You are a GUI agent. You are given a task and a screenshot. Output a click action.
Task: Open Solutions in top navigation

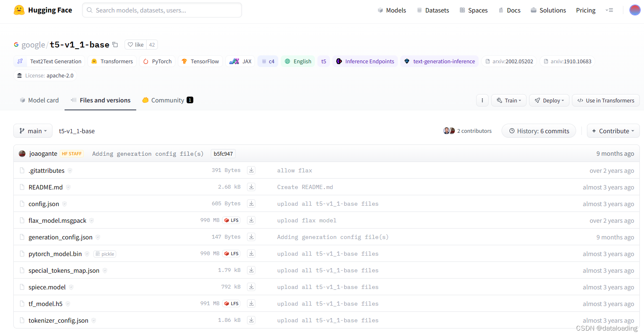(548, 10)
